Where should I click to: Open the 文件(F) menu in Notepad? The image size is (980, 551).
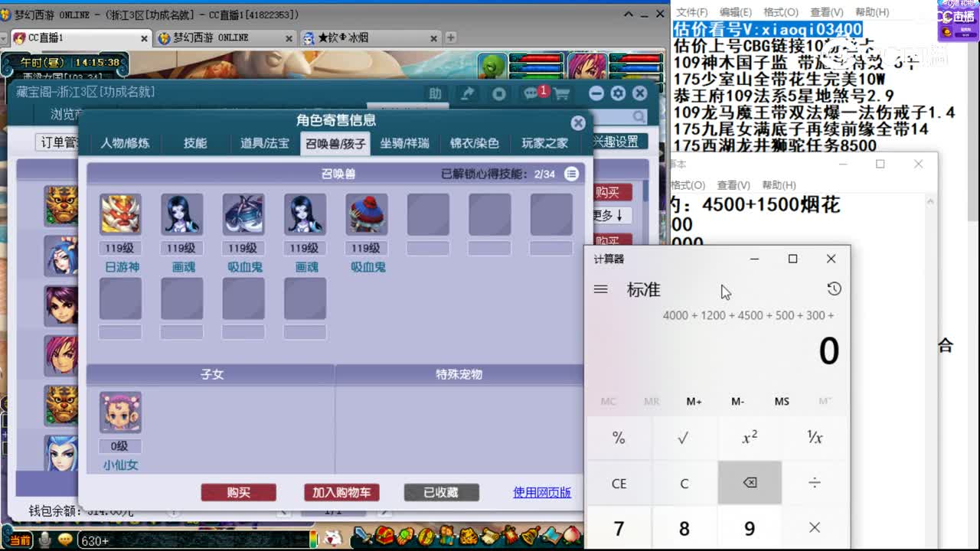coord(691,12)
